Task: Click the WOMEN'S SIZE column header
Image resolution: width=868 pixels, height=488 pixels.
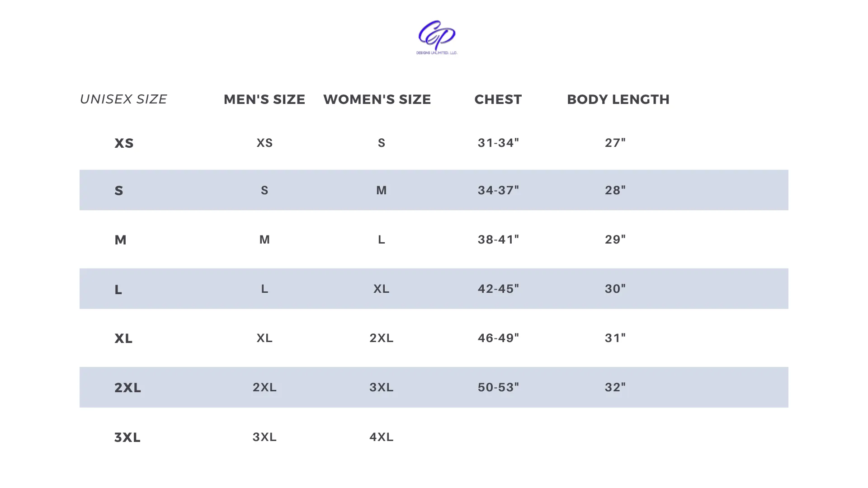Action: pos(377,99)
